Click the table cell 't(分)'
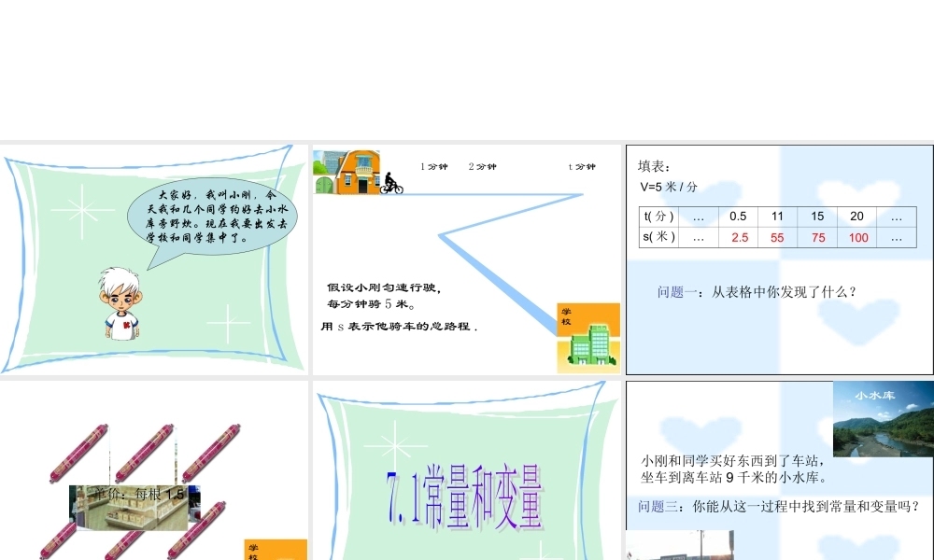 (x=658, y=217)
